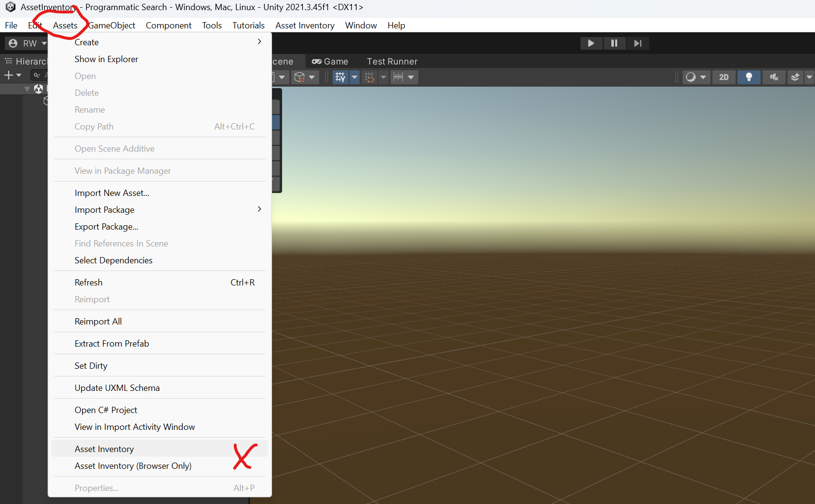815x504 pixels.
Task: Open dropdown arrow left of cube gizmo tool
Action: [282, 77]
